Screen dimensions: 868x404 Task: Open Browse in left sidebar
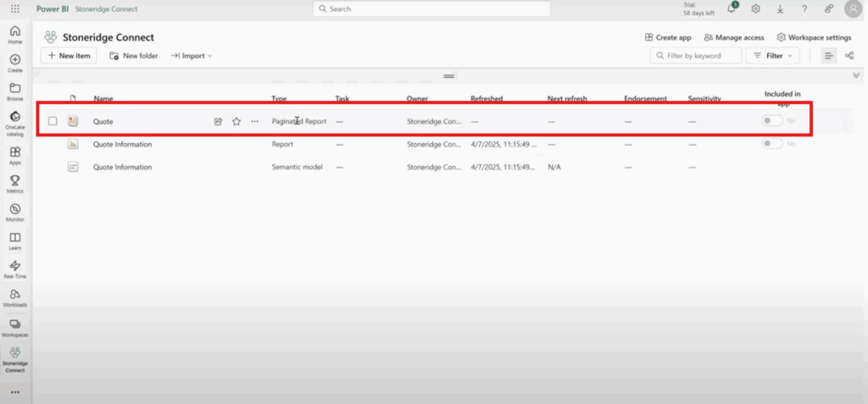15,91
